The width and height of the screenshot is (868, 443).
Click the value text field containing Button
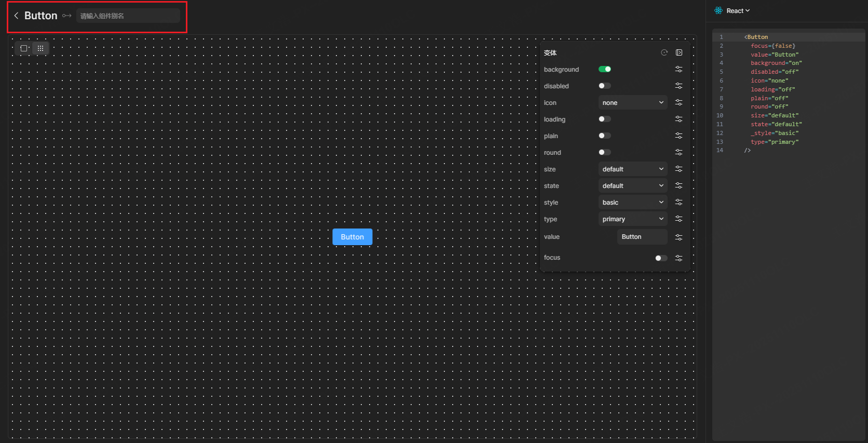[642, 237]
